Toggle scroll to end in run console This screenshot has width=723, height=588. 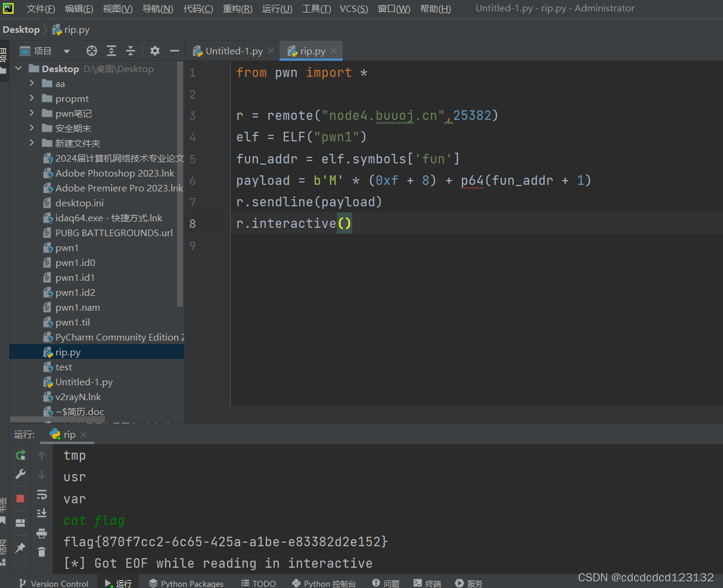coord(42,513)
